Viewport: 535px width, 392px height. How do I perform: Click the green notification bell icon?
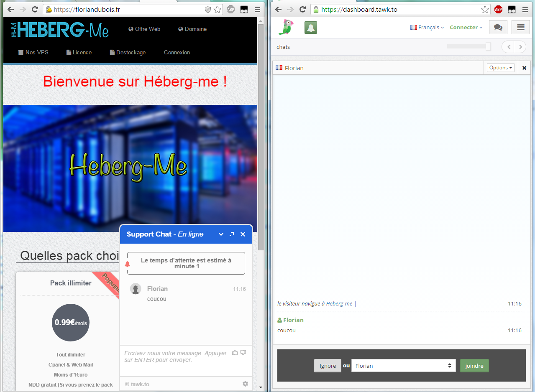pyautogui.click(x=311, y=28)
